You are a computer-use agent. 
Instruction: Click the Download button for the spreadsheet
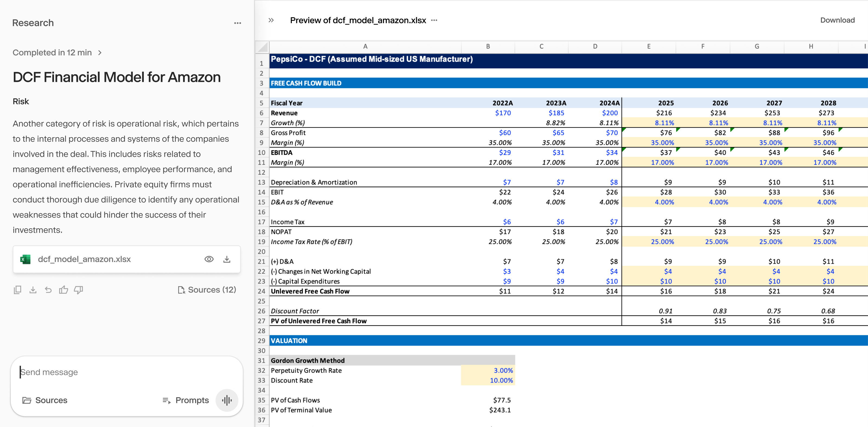tap(838, 20)
